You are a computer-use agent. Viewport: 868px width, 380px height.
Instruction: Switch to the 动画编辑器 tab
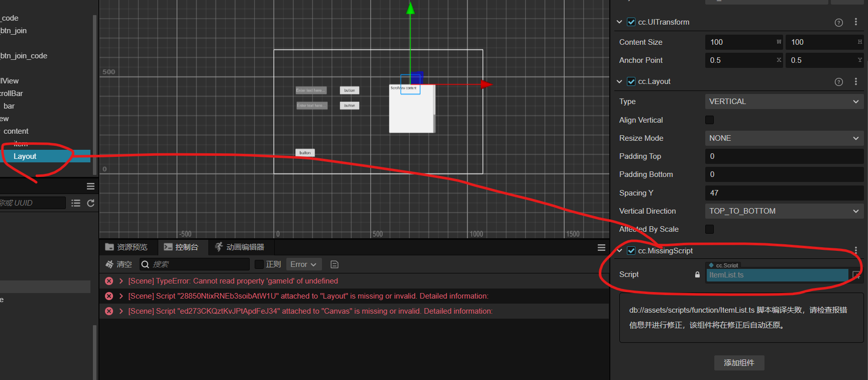(x=240, y=247)
